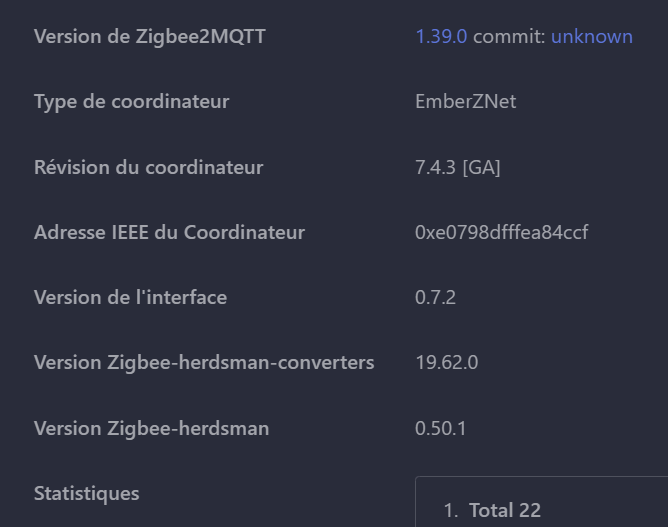
Task: Click the Version Zigbee-herdsman label
Action: (151, 428)
